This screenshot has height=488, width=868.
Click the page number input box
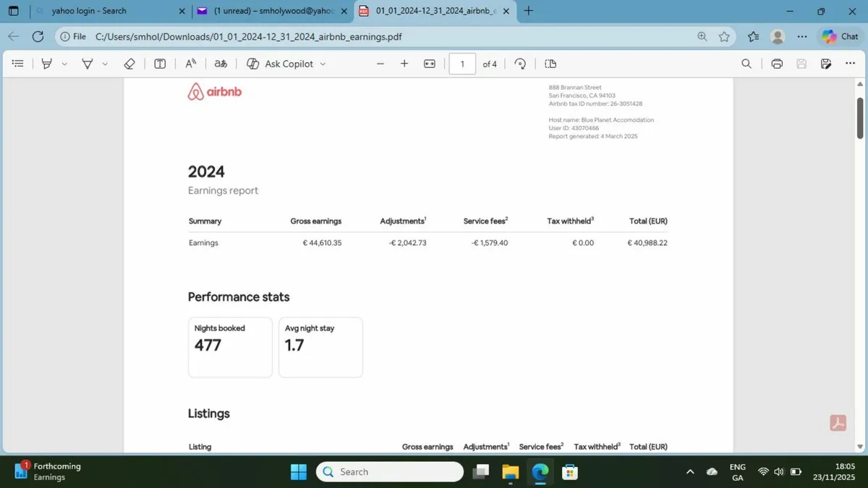coord(462,64)
